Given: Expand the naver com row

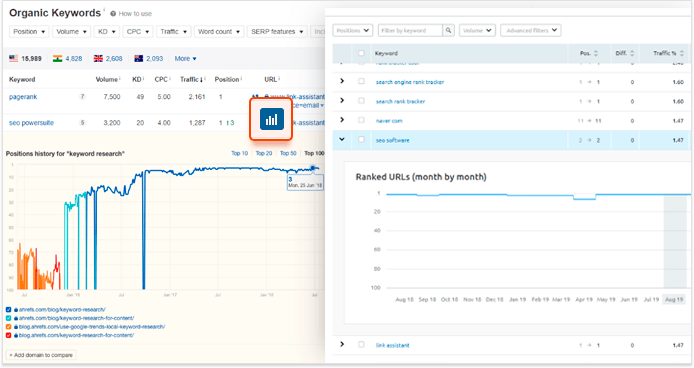Looking at the screenshot, I should click(342, 120).
